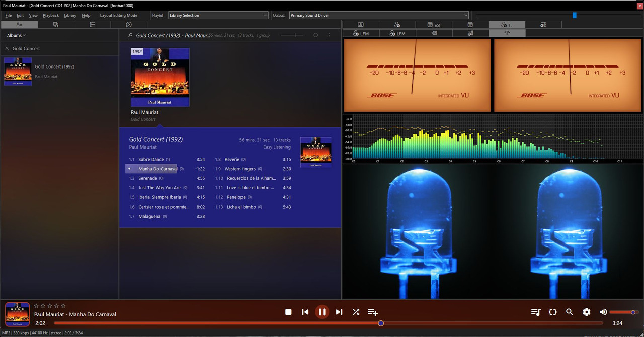Open the Playback menu
Screen dimensions: 644x337
(x=51, y=15)
